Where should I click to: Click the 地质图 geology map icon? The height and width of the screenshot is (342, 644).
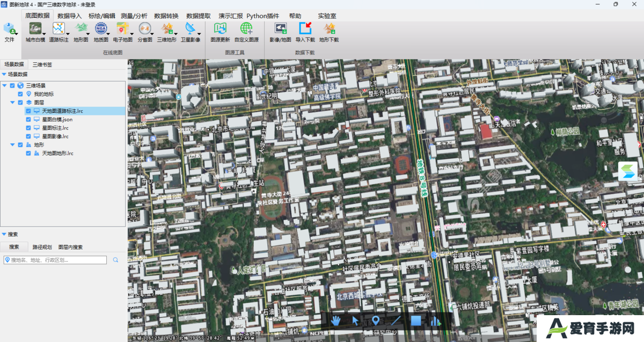pos(100,28)
